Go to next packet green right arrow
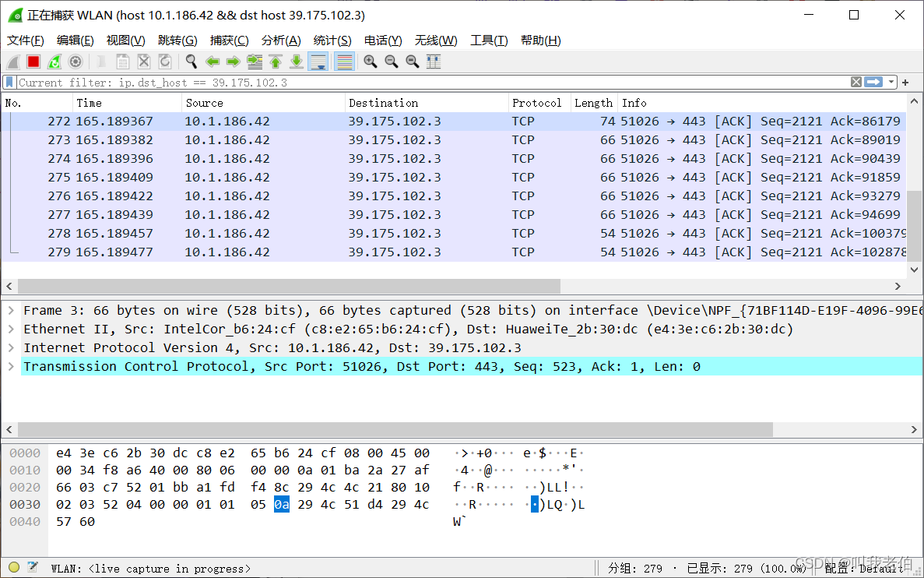The height and width of the screenshot is (578, 924). [x=234, y=62]
